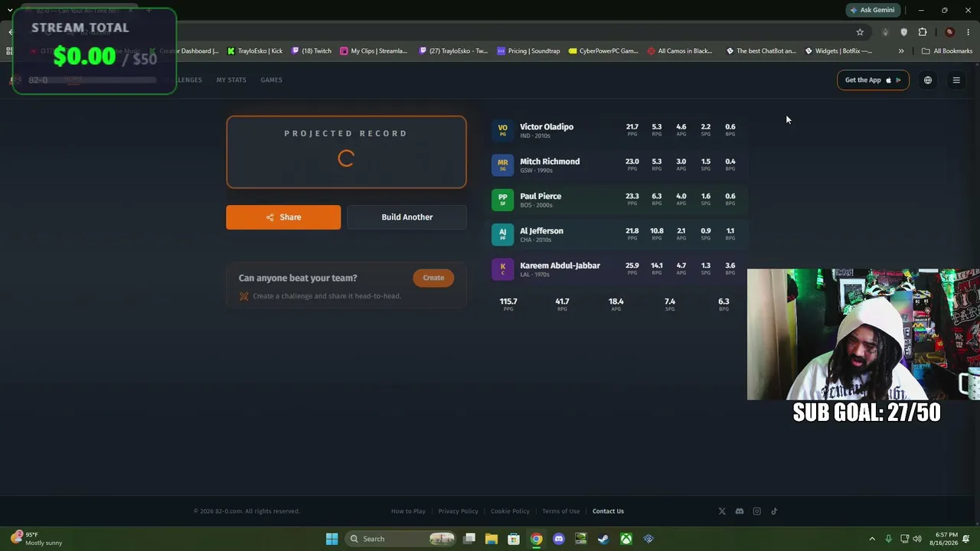Click the Projected Record card
Image resolution: width=980 pixels, height=551 pixels.
pyautogui.click(x=346, y=152)
